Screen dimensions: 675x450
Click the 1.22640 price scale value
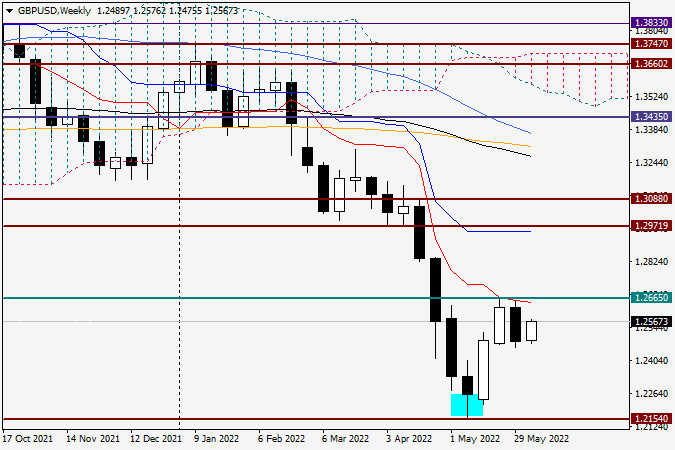652,394
